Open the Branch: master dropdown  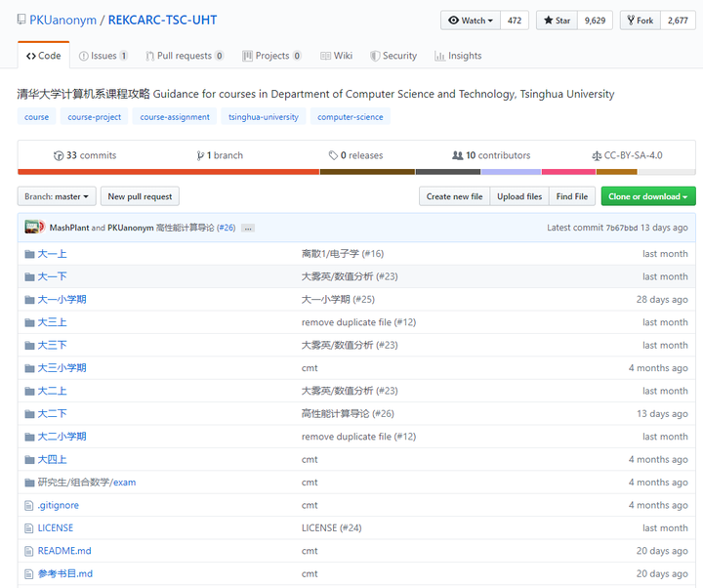coord(57,196)
